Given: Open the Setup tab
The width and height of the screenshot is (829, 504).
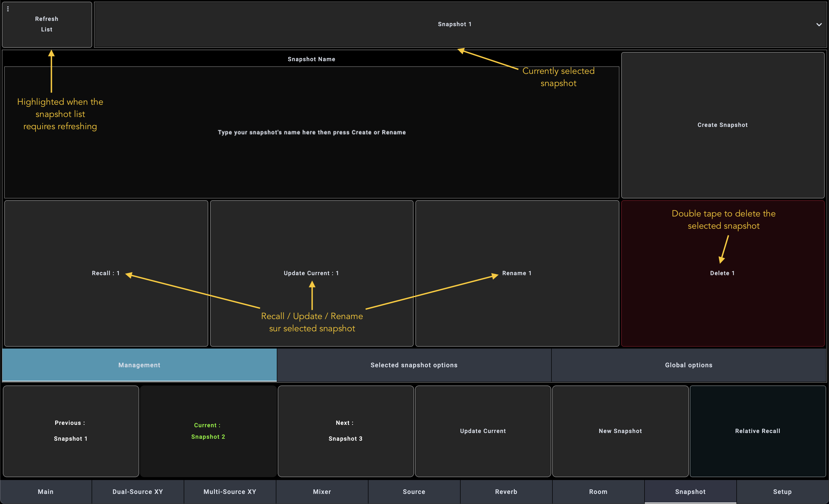Looking at the screenshot, I should coord(782,492).
